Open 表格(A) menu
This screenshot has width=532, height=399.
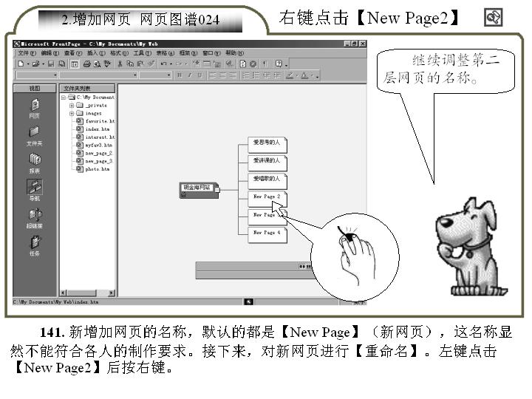click(166, 53)
